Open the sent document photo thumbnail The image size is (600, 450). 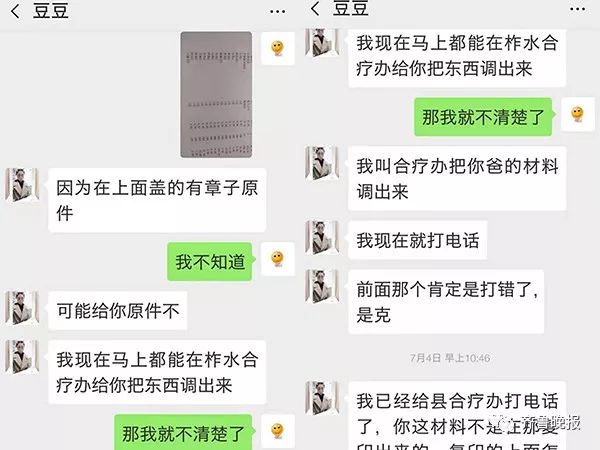216,95
